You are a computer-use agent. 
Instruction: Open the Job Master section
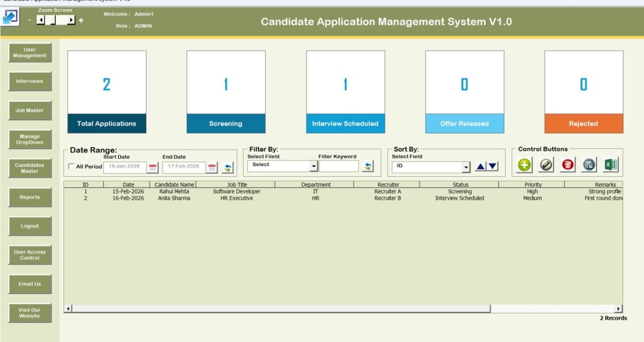(30, 110)
